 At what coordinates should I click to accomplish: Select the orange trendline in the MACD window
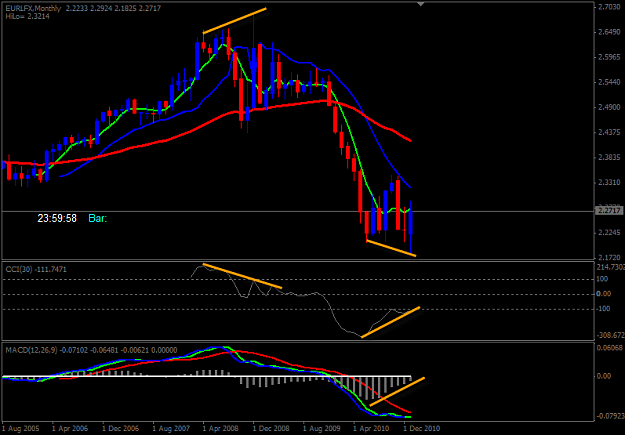[x=397, y=392]
